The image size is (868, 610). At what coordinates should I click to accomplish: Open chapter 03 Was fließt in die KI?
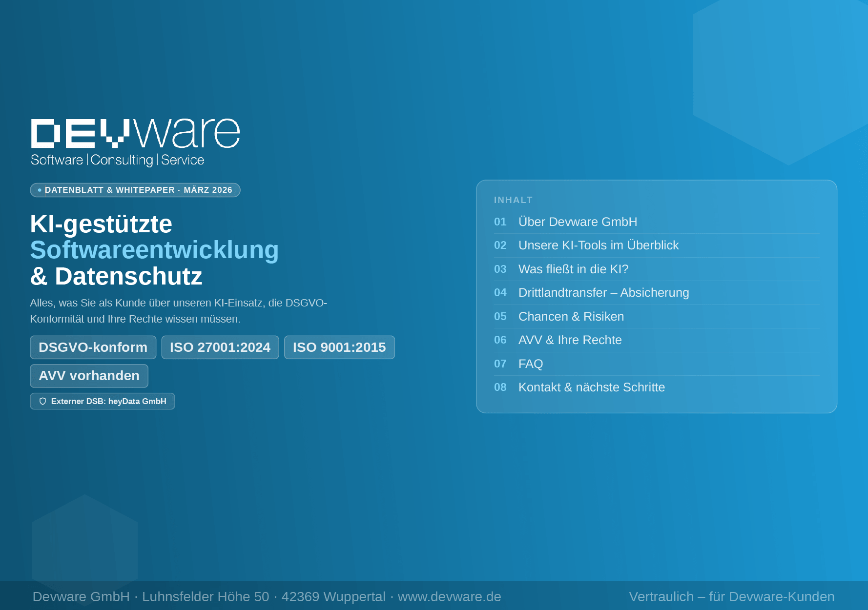coord(574,269)
